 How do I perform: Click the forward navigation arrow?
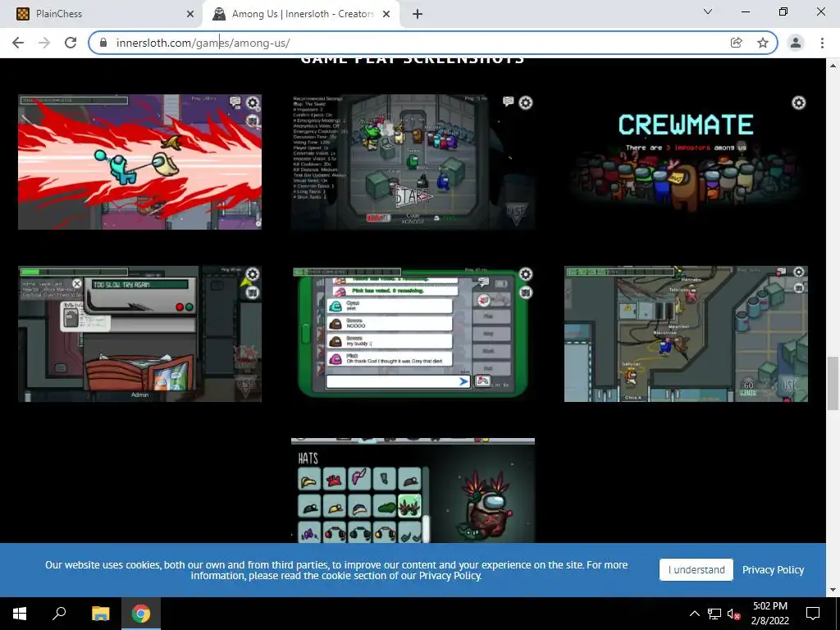point(44,43)
